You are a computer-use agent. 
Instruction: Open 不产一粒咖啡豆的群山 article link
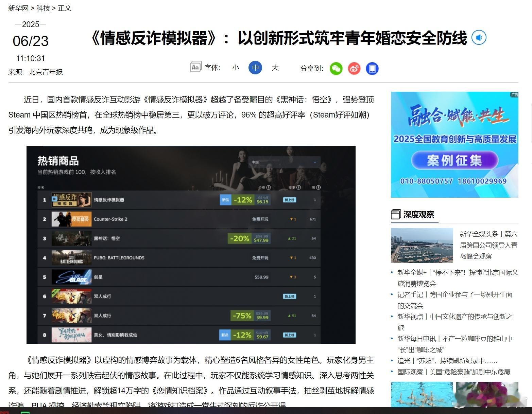pyautogui.click(x=455, y=344)
